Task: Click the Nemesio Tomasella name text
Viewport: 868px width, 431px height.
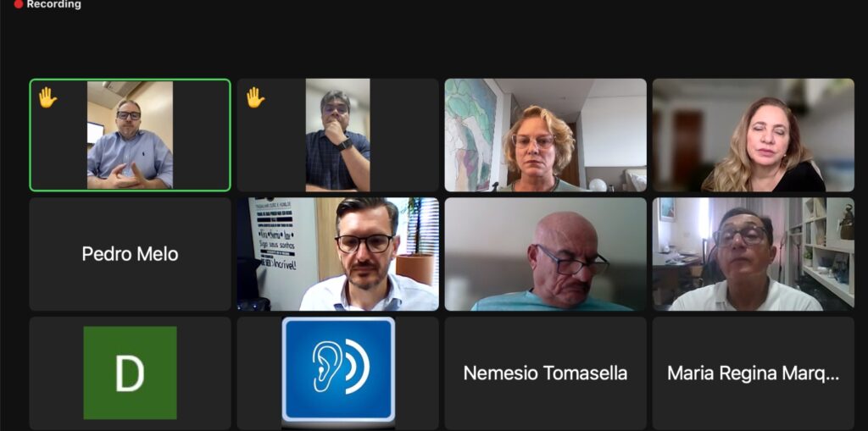Action: tap(545, 373)
